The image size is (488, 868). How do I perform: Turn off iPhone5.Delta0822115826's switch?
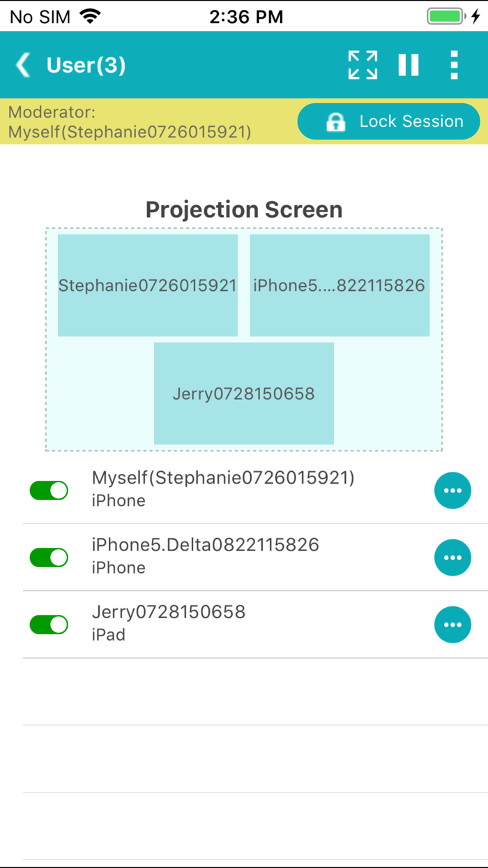tap(48, 558)
